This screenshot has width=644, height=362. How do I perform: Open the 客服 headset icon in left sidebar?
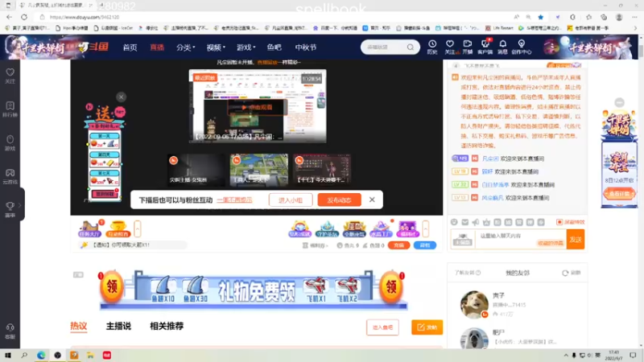(10, 331)
